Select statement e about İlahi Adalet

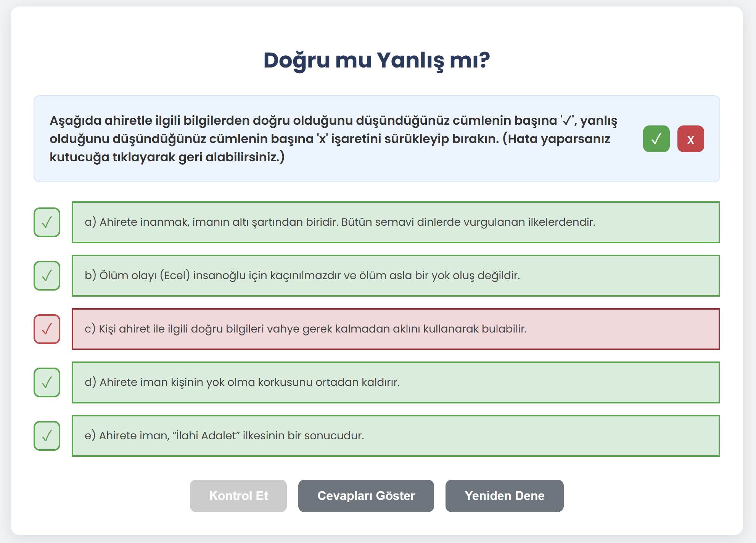click(x=396, y=436)
